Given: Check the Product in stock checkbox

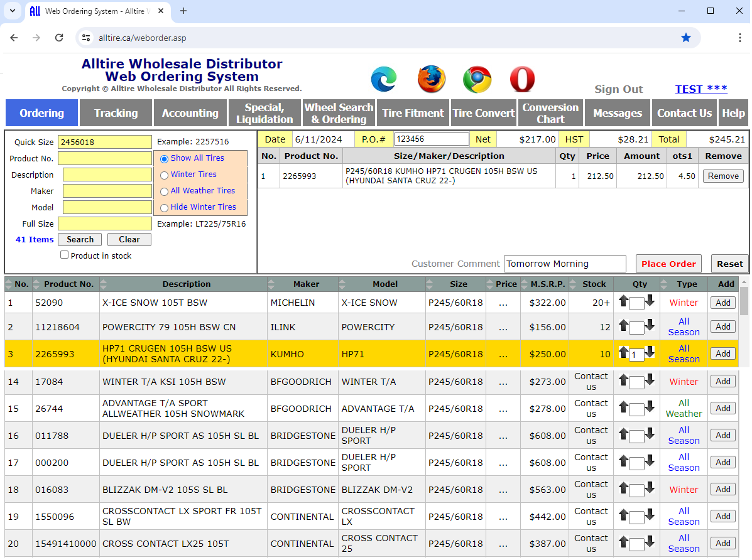Looking at the screenshot, I should 64,255.
